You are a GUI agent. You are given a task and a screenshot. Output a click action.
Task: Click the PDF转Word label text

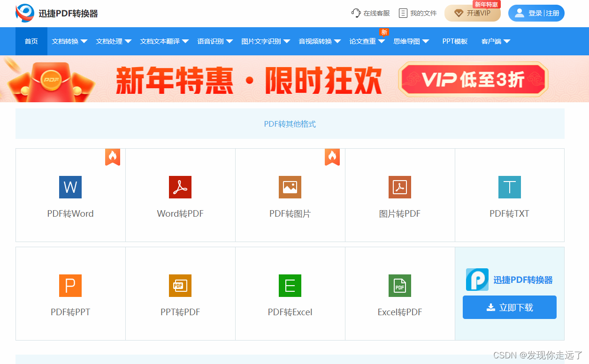point(70,213)
